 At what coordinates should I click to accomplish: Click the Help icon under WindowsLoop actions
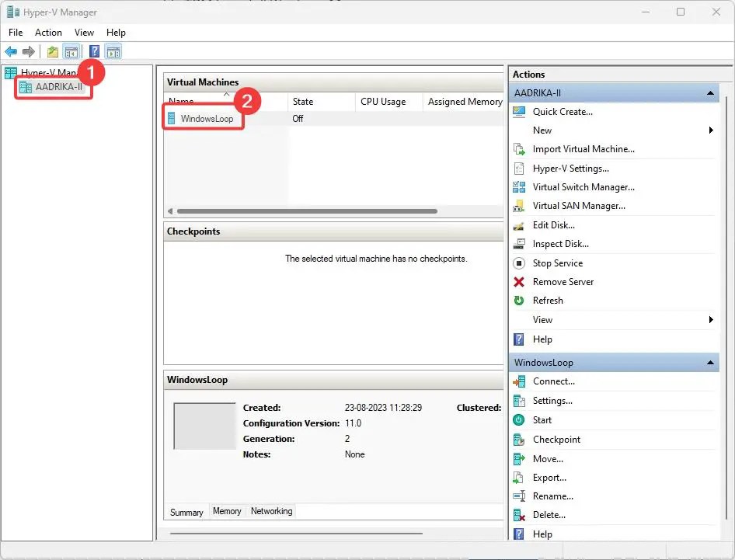click(x=519, y=534)
